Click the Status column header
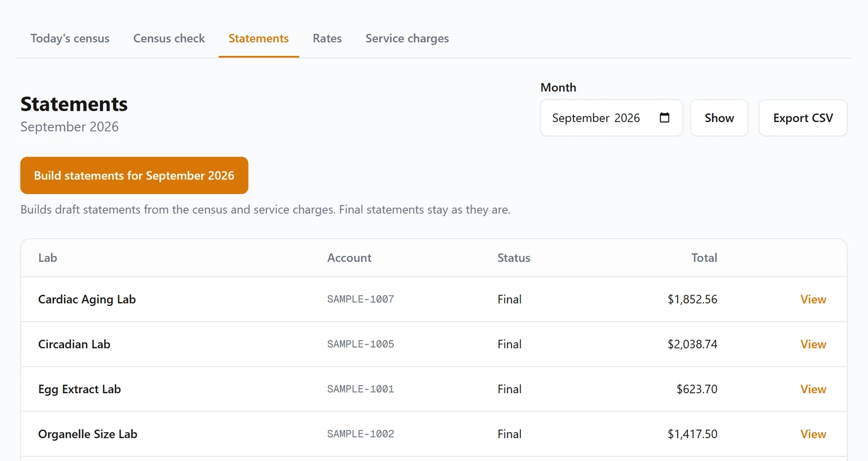Screen dimensions: 868x461 click(x=514, y=258)
